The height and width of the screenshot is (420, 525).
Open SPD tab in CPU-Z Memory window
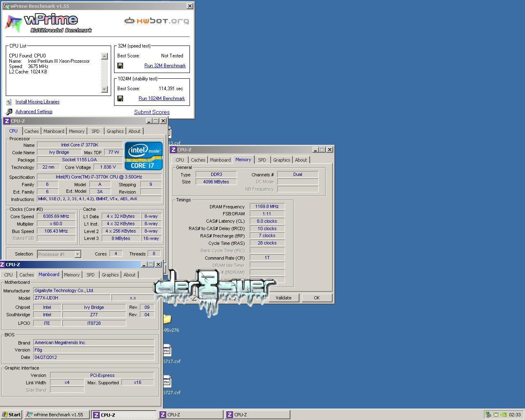[262, 160]
